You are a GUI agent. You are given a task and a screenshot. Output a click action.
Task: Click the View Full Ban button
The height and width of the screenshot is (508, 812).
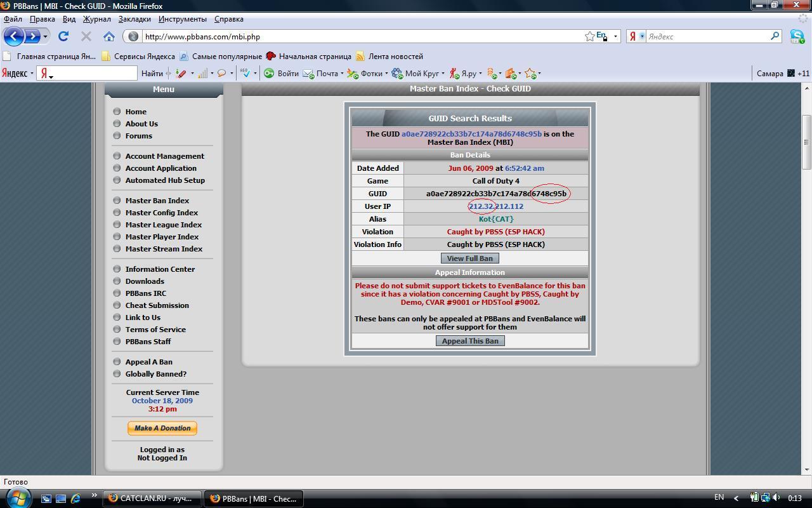pyautogui.click(x=469, y=258)
